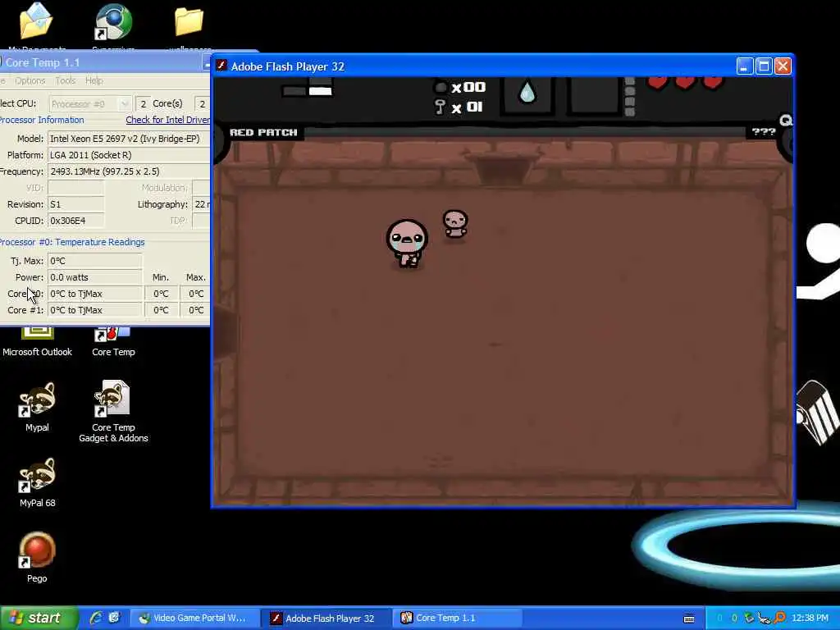Click Core #0 temperature reading field
840x630 pixels.
(95, 294)
